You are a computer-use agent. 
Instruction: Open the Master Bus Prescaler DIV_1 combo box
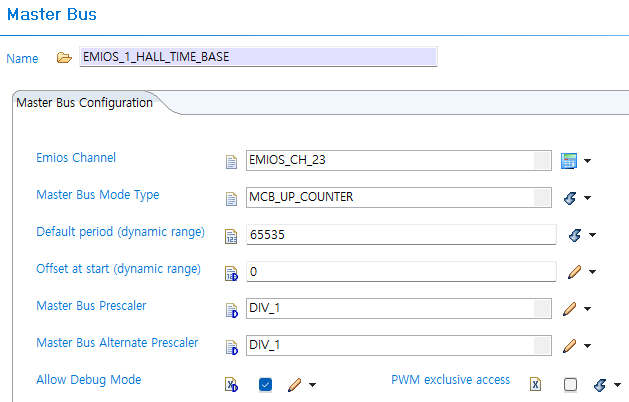point(399,309)
